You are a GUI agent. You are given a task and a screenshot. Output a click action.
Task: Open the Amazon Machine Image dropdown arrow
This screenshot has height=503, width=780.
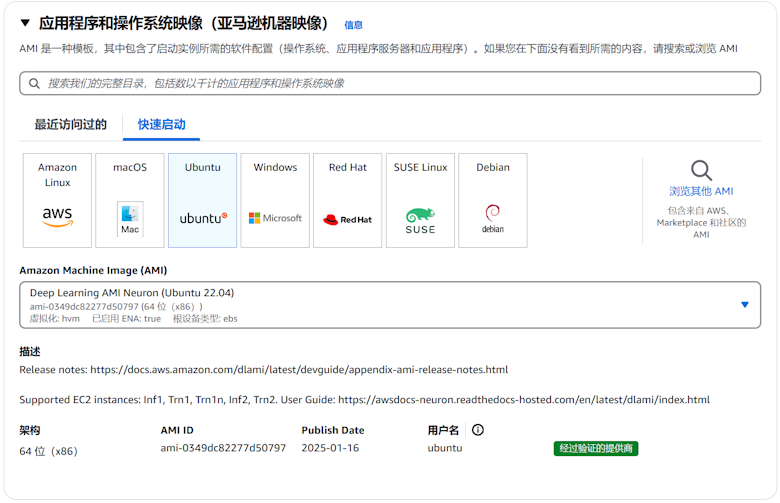744,305
